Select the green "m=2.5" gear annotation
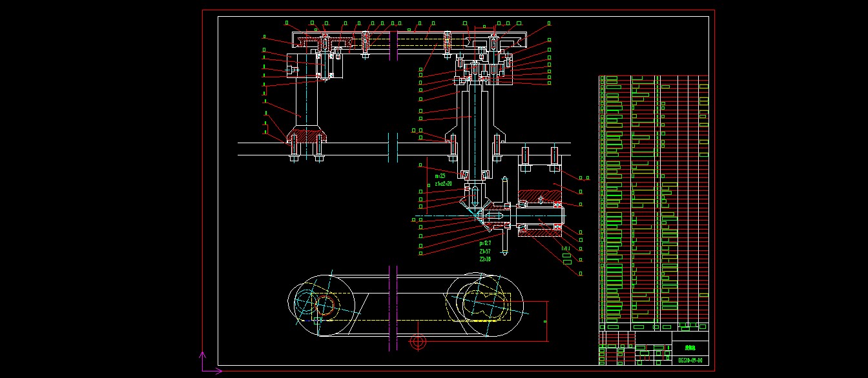This screenshot has height=378, width=868. click(440, 175)
